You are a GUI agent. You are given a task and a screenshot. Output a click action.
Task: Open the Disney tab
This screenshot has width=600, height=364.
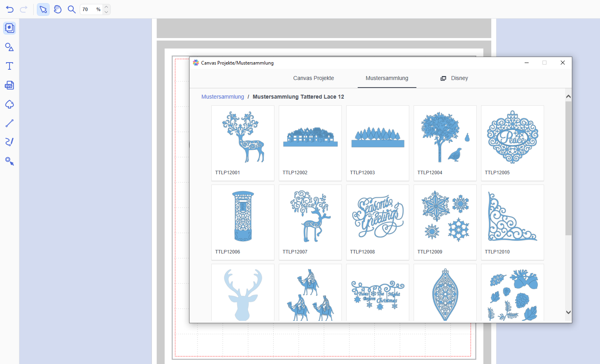[454, 78]
